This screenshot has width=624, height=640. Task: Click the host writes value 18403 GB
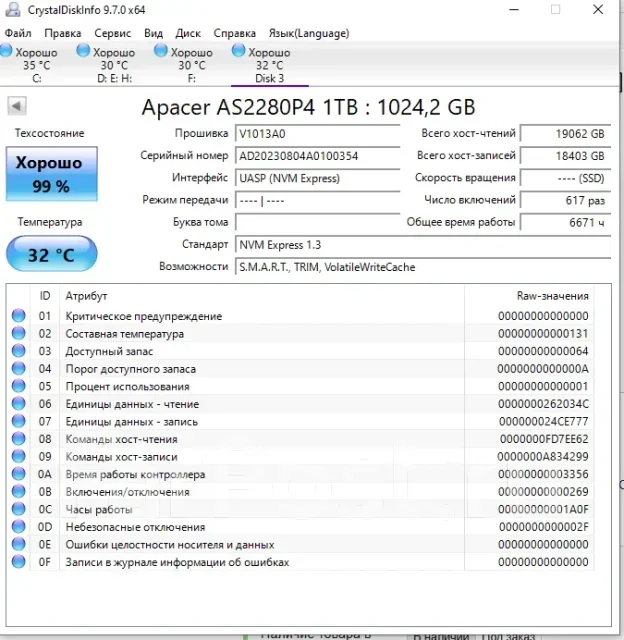(x=565, y=156)
